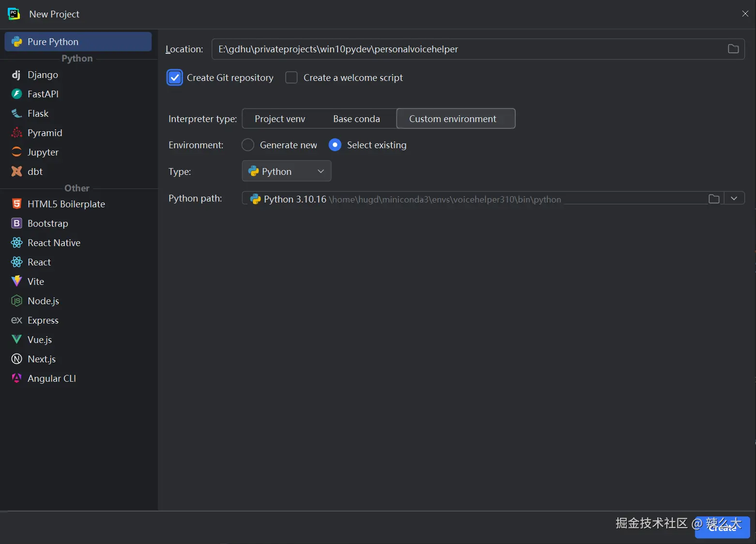Choose Pyramid project type

pyautogui.click(x=78, y=133)
